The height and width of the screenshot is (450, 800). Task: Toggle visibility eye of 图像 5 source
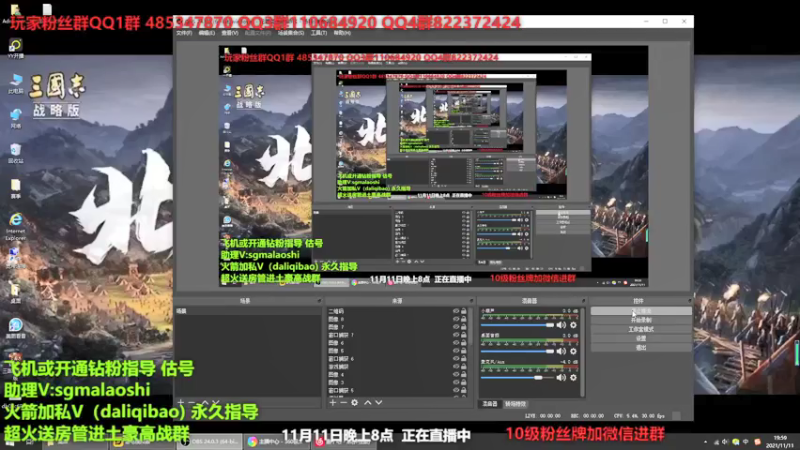(x=456, y=351)
